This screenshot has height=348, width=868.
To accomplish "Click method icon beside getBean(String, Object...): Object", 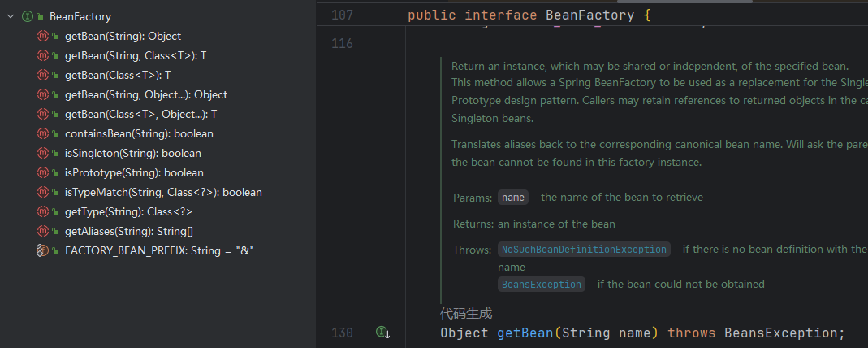I will tap(42, 95).
